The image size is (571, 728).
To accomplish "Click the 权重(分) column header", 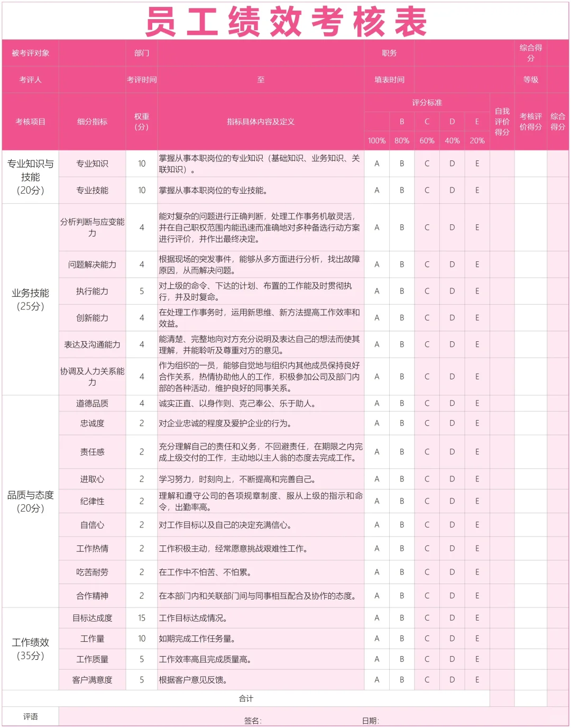I will [142, 122].
